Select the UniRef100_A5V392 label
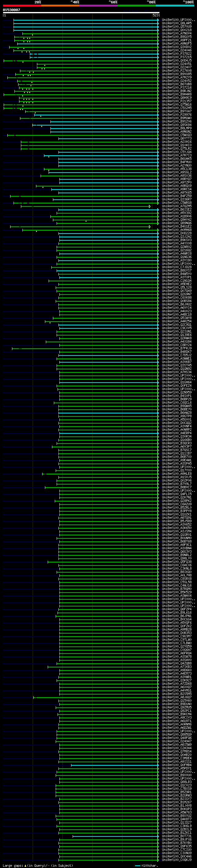 [x=176, y=213]
